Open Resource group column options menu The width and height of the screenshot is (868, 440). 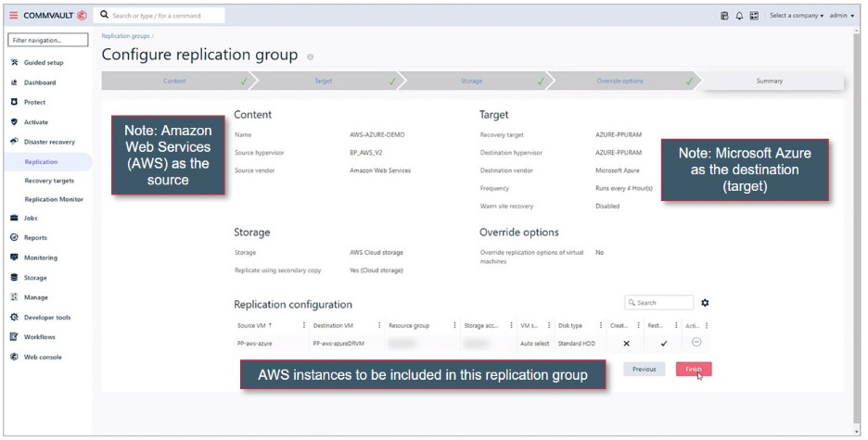tap(455, 325)
